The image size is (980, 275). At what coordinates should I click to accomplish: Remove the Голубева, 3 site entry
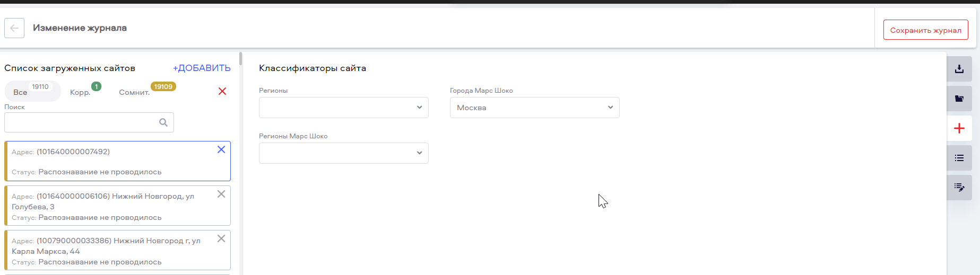(221, 194)
